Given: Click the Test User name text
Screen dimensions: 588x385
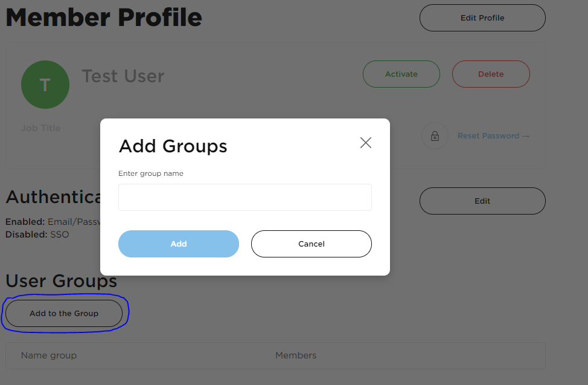Looking at the screenshot, I should tap(123, 76).
